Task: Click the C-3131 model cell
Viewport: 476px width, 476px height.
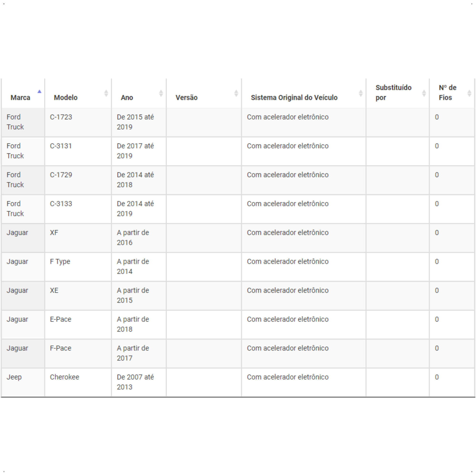Action: pos(78,151)
